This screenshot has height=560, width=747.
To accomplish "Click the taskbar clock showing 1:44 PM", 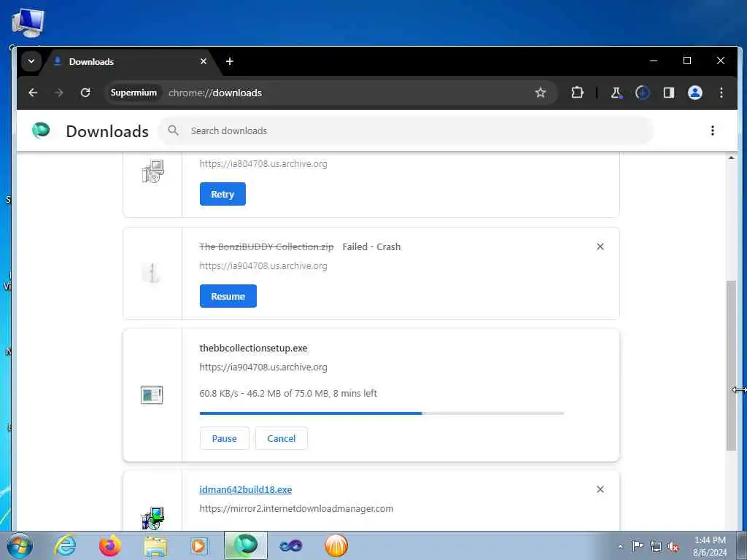I will (710, 546).
